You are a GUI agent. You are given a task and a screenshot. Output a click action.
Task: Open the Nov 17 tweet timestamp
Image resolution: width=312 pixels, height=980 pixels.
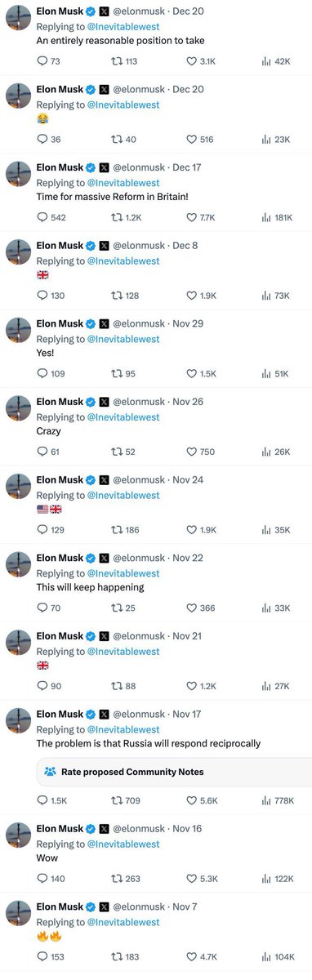coord(188,715)
